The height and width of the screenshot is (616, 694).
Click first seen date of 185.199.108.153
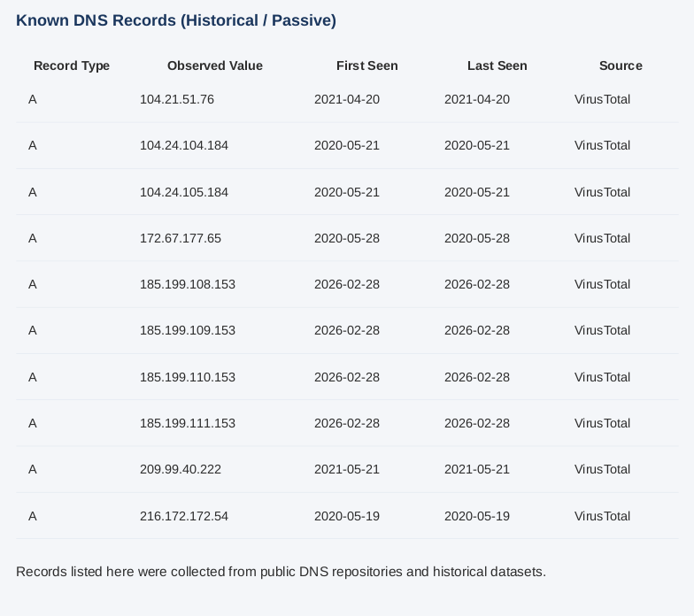tap(347, 284)
